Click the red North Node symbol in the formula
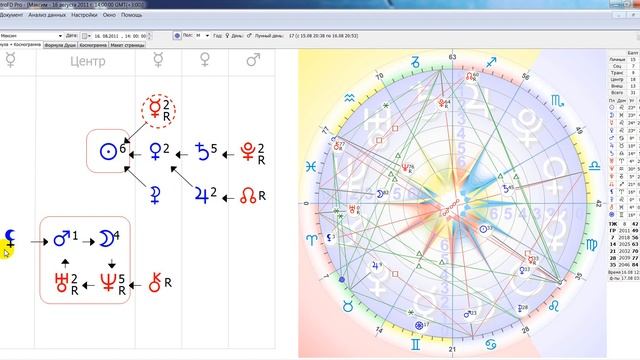The image size is (640, 360). [248, 196]
